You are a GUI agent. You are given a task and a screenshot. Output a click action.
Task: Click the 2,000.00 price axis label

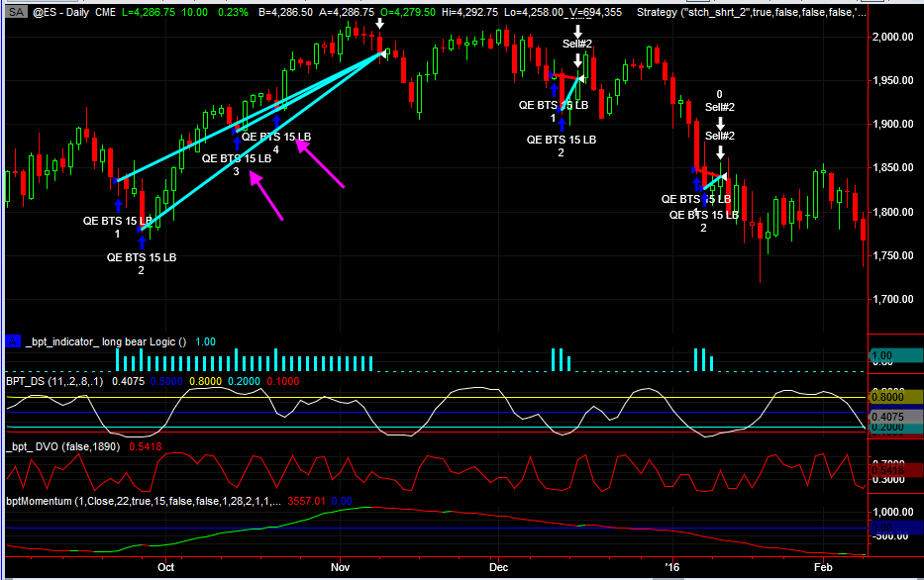point(894,37)
